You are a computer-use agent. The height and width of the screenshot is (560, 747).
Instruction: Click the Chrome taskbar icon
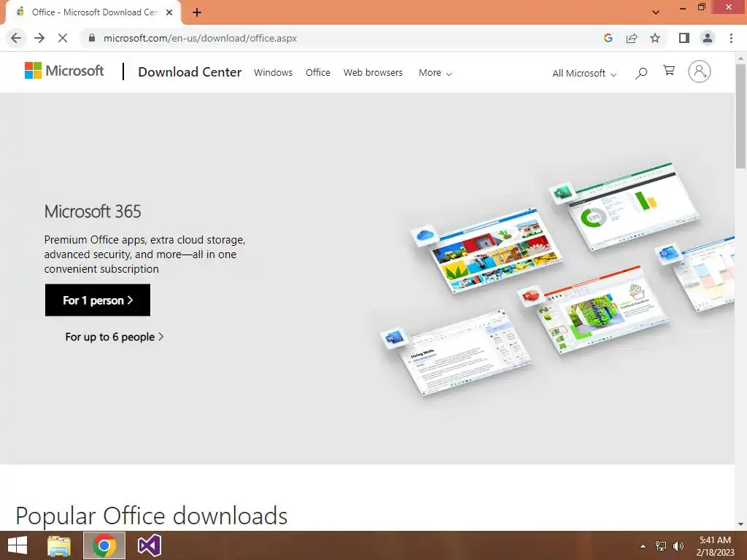click(x=104, y=545)
